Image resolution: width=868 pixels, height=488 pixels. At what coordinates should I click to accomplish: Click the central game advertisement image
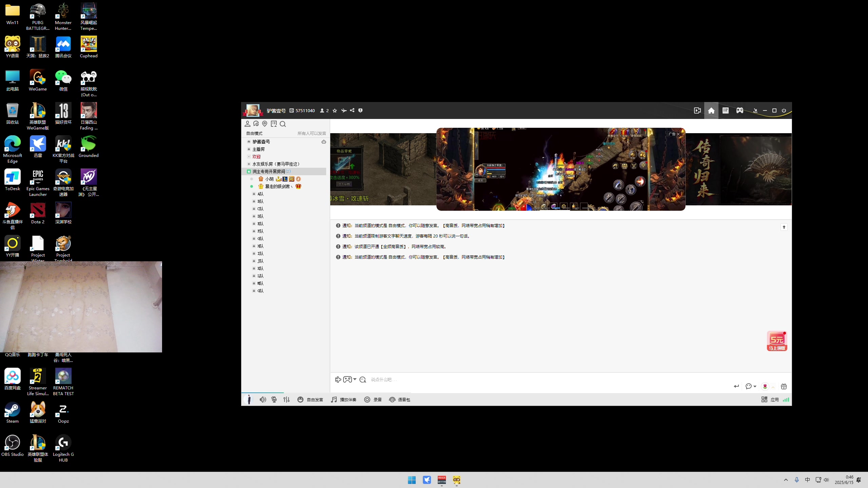coord(561,169)
